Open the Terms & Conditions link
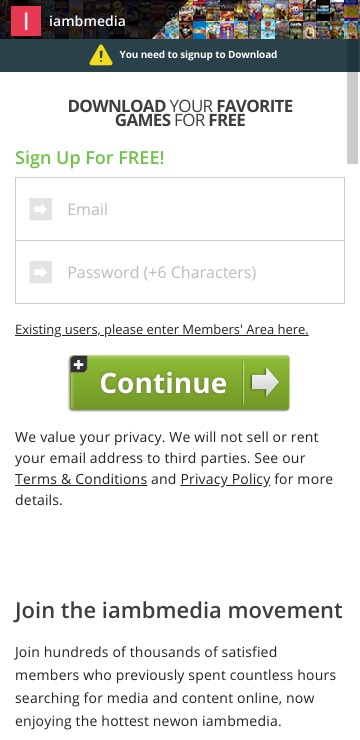Viewport: 360px width, 740px height. (x=81, y=479)
